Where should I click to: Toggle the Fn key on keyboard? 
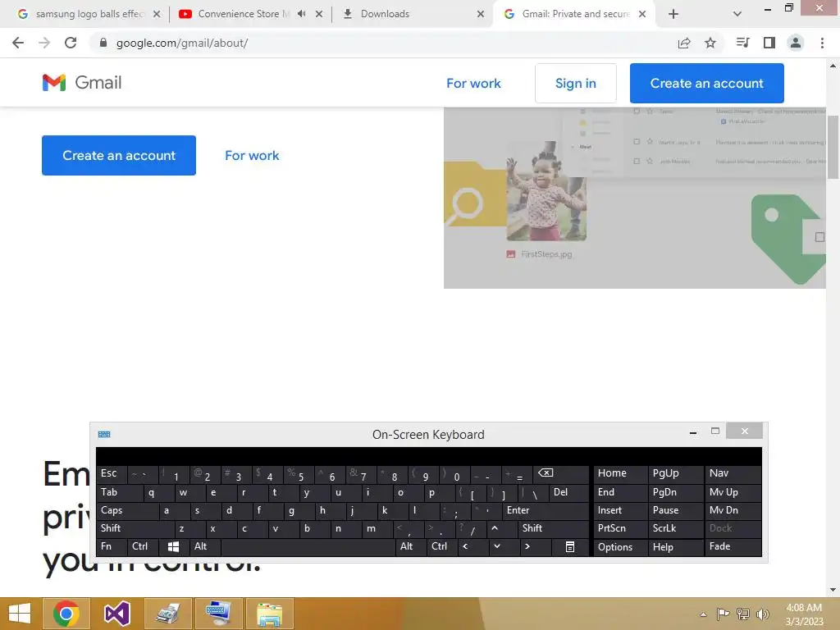pos(112,547)
